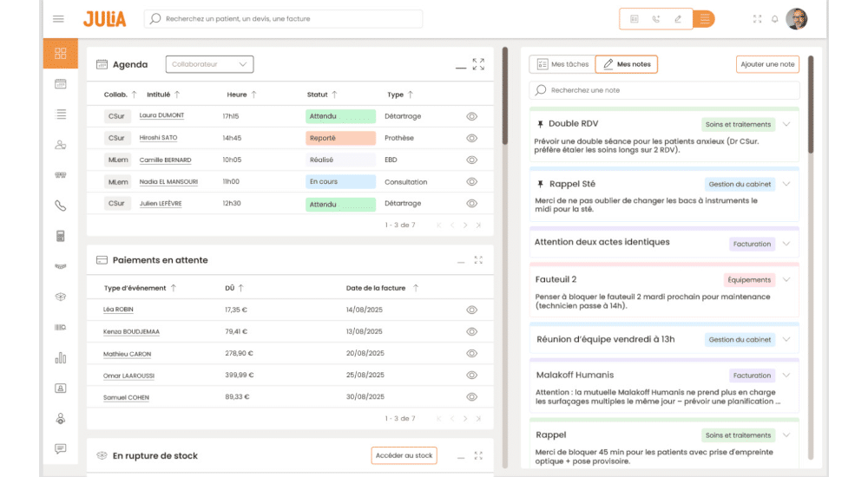The image size is (868, 477).
Task: Open the statistics bar chart sidebar icon
Action: (60, 357)
